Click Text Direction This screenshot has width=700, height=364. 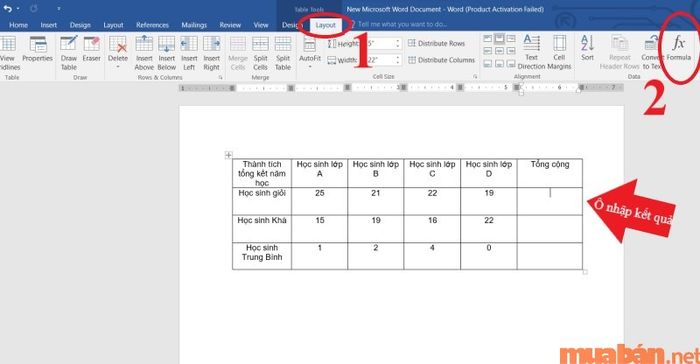click(531, 52)
